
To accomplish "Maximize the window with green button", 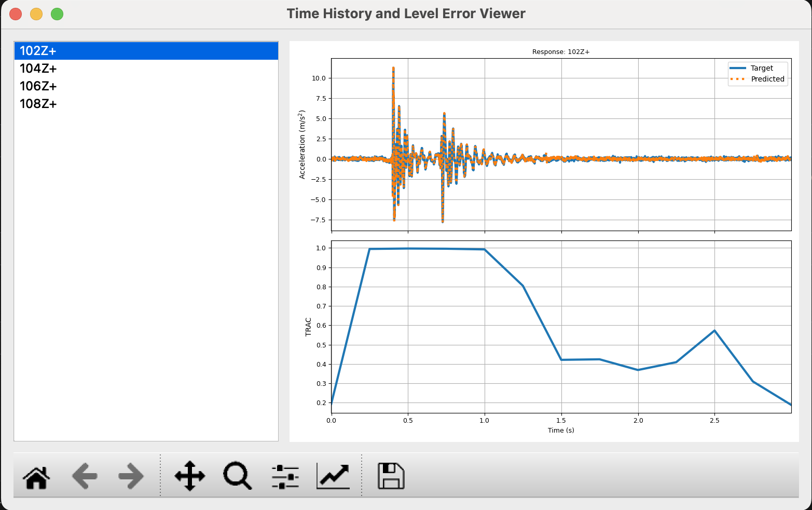I will click(x=57, y=14).
